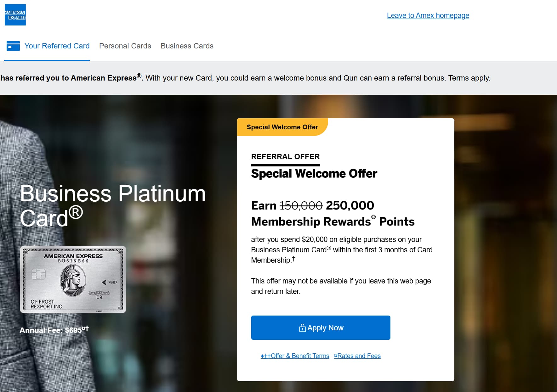Click the American Express logo
Image resolution: width=557 pixels, height=392 pixels.
[x=15, y=15]
